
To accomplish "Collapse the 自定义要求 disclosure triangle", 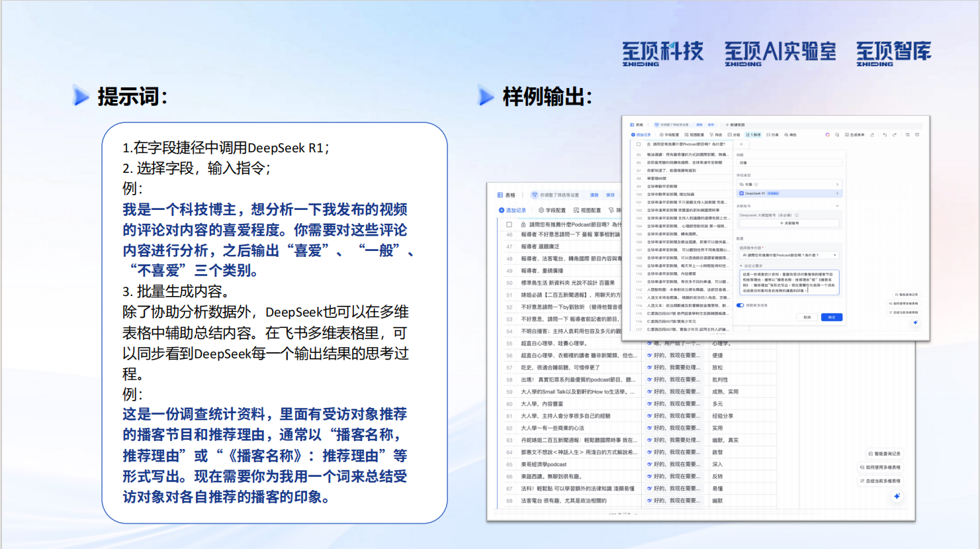I will pos(741,266).
